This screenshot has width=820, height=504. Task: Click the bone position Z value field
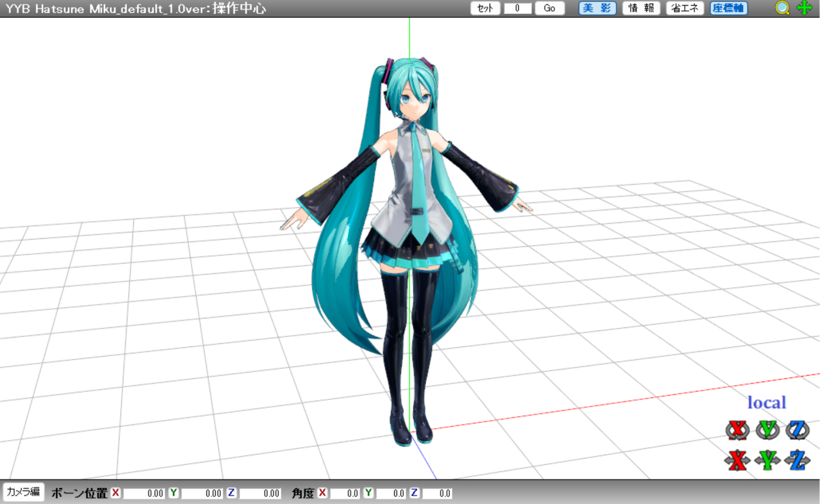tap(261, 493)
